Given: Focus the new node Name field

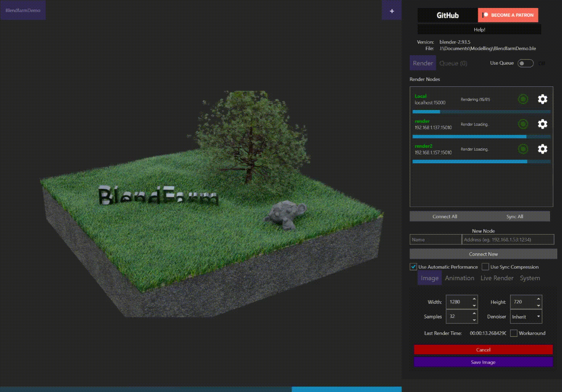Looking at the screenshot, I should [436, 240].
